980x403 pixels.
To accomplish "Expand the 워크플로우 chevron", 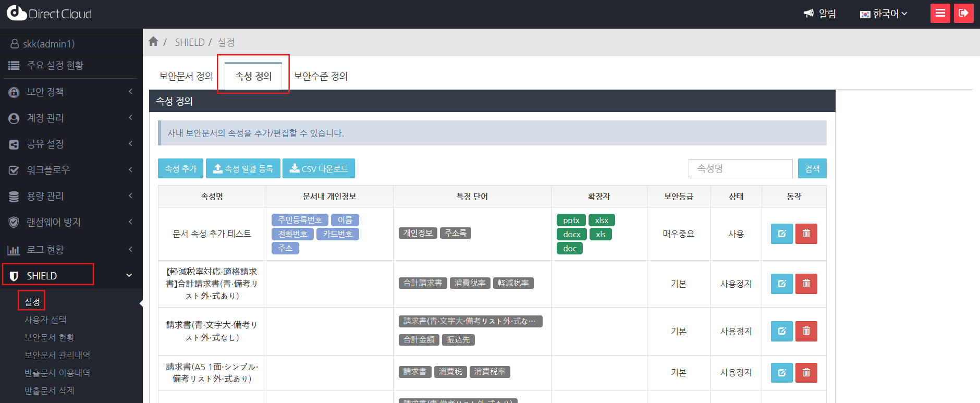I will (x=130, y=170).
